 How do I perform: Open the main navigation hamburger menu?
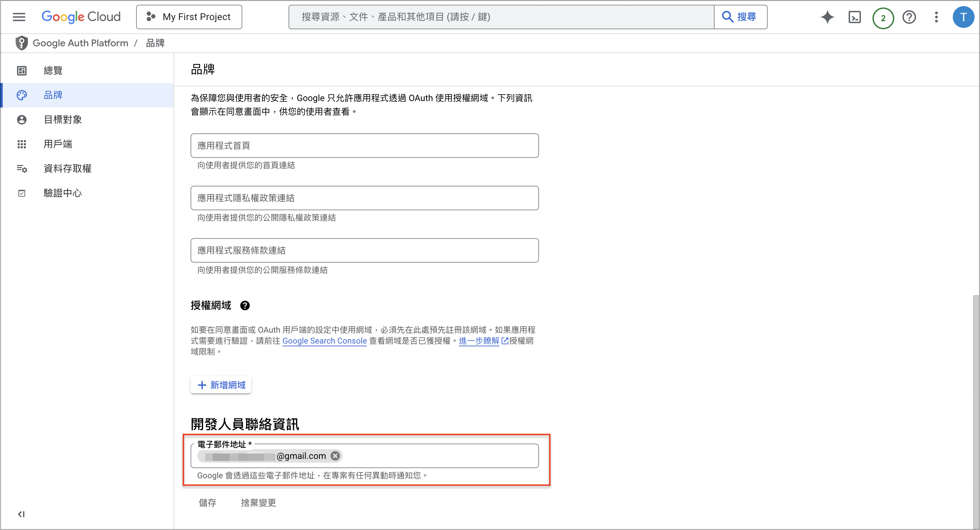pos(19,17)
